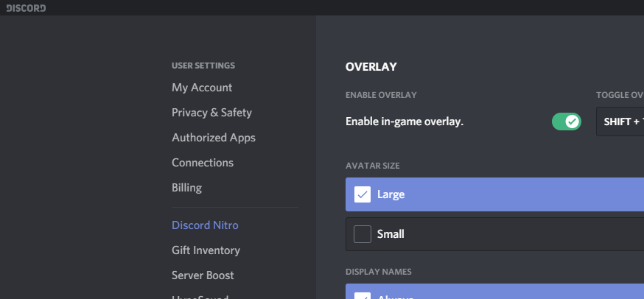Select Large avatar size checkbox
644x299 pixels.
363,194
